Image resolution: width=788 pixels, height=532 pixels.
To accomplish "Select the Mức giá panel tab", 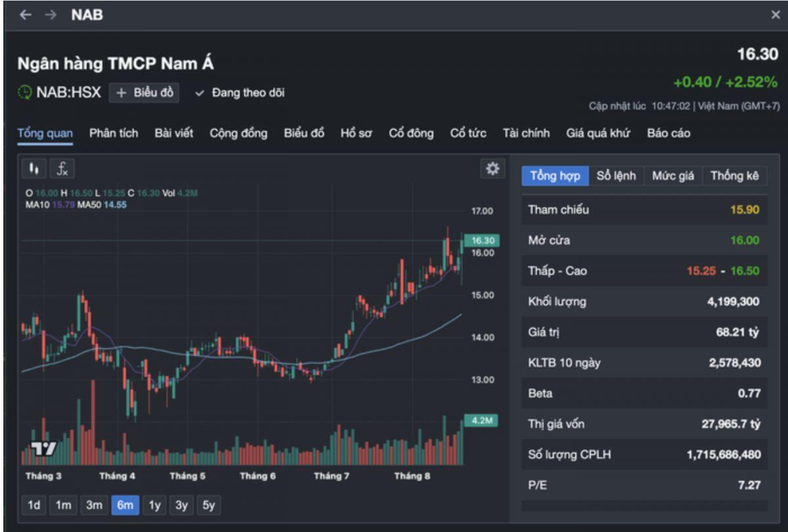I will 672,176.
